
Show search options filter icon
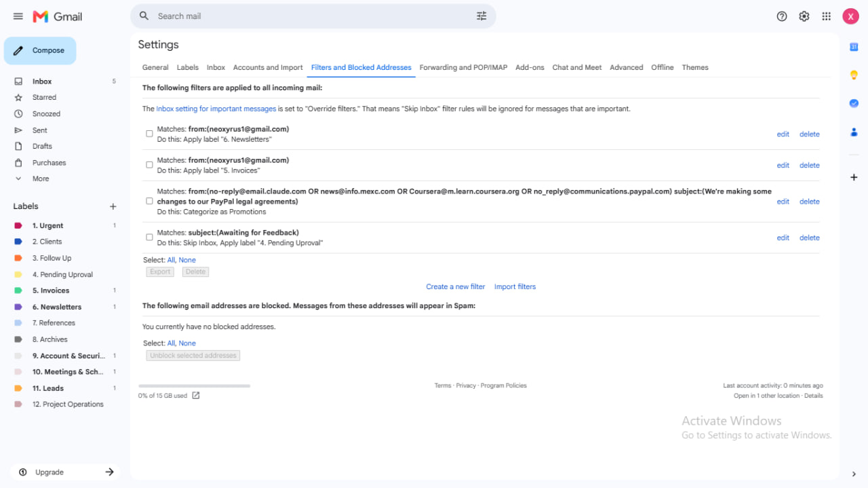click(x=481, y=16)
